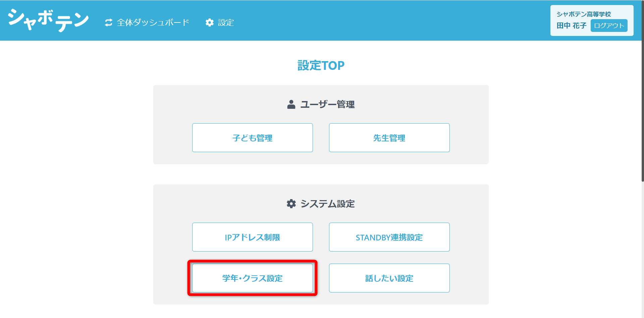Screen dimensions: 644x318
Task: Click the シャボテン高等学校 school name
Action: tap(584, 14)
